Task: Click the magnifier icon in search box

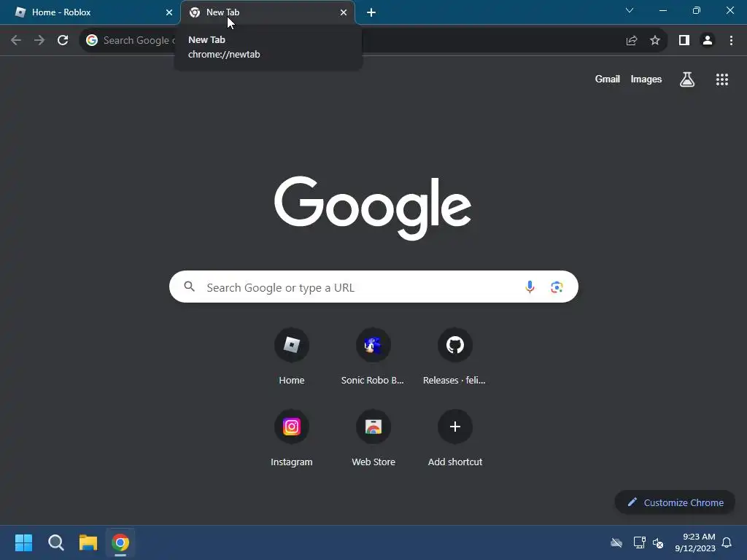Action: coord(190,287)
